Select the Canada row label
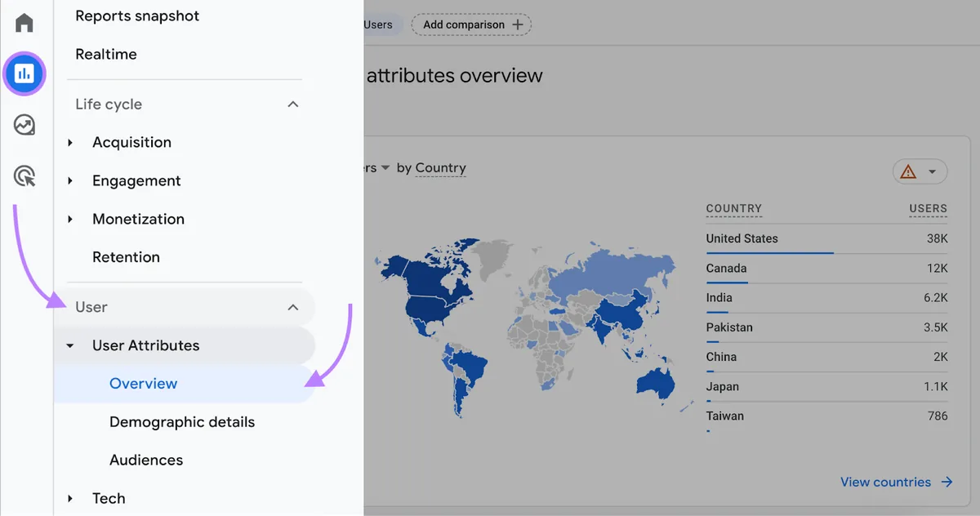This screenshot has width=980, height=516. (727, 268)
